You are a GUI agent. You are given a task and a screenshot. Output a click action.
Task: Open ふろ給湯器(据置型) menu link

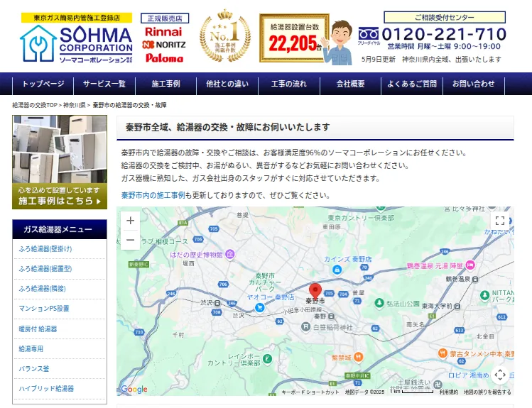(x=45, y=269)
